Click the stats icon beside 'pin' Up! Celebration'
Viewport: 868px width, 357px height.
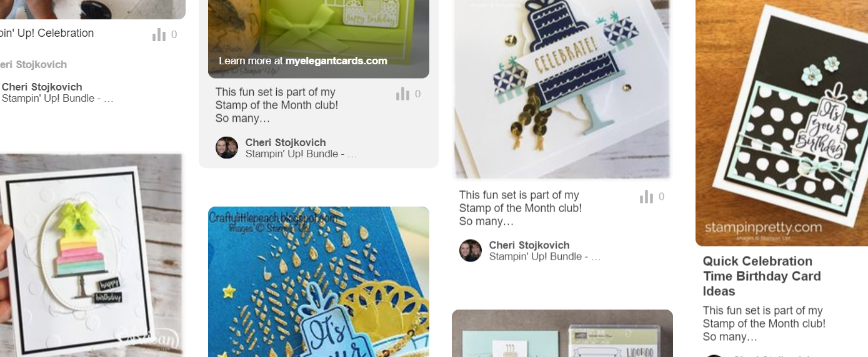pos(159,35)
